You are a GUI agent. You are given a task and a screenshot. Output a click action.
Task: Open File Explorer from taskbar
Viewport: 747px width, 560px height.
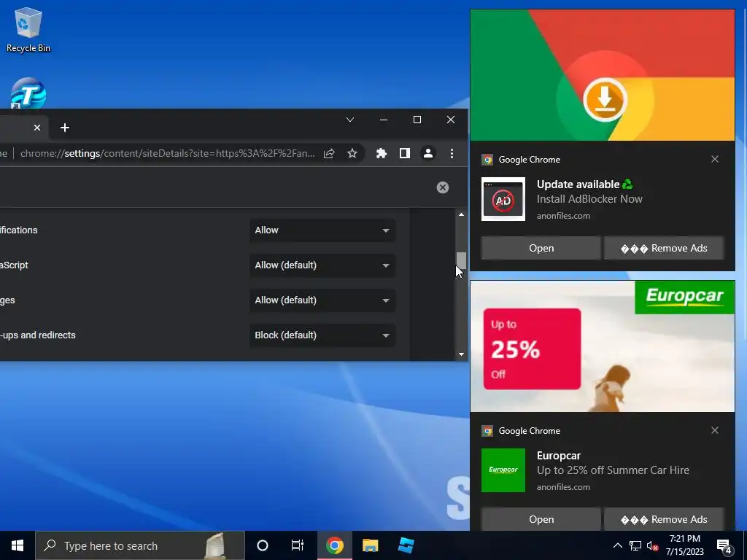[x=370, y=545]
